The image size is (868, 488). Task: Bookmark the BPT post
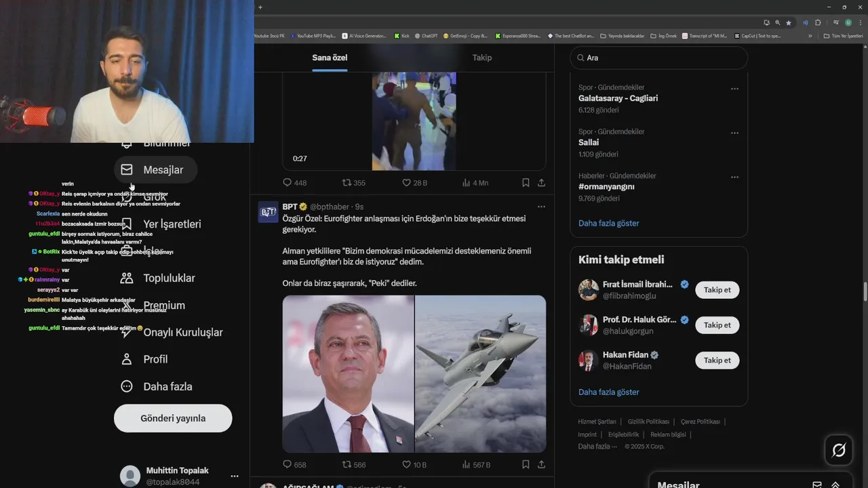coord(526,464)
